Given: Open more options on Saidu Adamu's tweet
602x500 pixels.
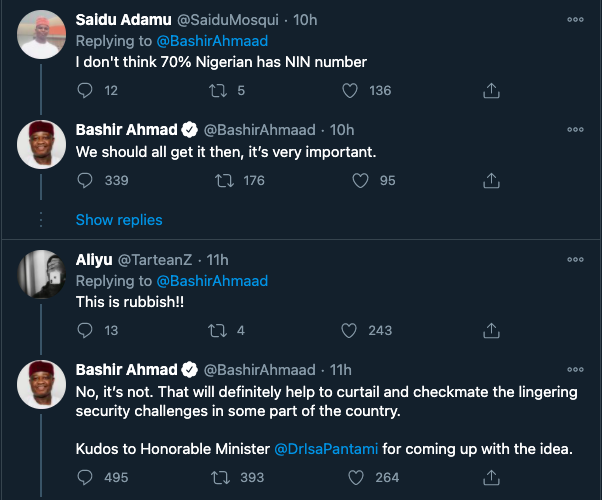Looking at the screenshot, I should 575,19.
